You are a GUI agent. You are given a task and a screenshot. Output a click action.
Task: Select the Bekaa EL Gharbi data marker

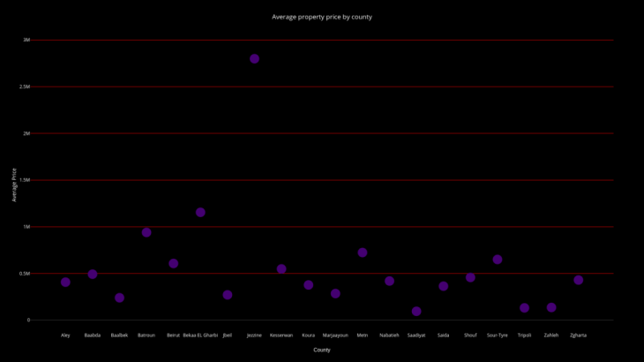200,212
